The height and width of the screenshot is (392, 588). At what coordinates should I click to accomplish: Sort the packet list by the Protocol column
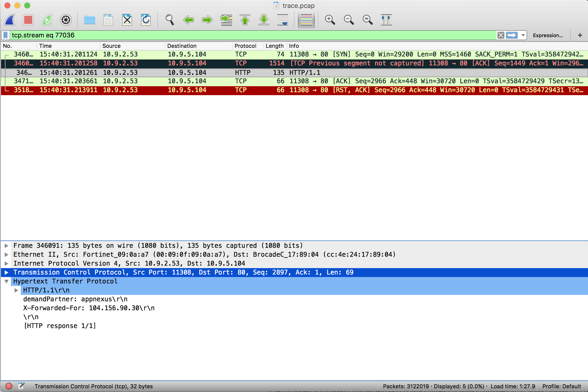click(x=245, y=46)
